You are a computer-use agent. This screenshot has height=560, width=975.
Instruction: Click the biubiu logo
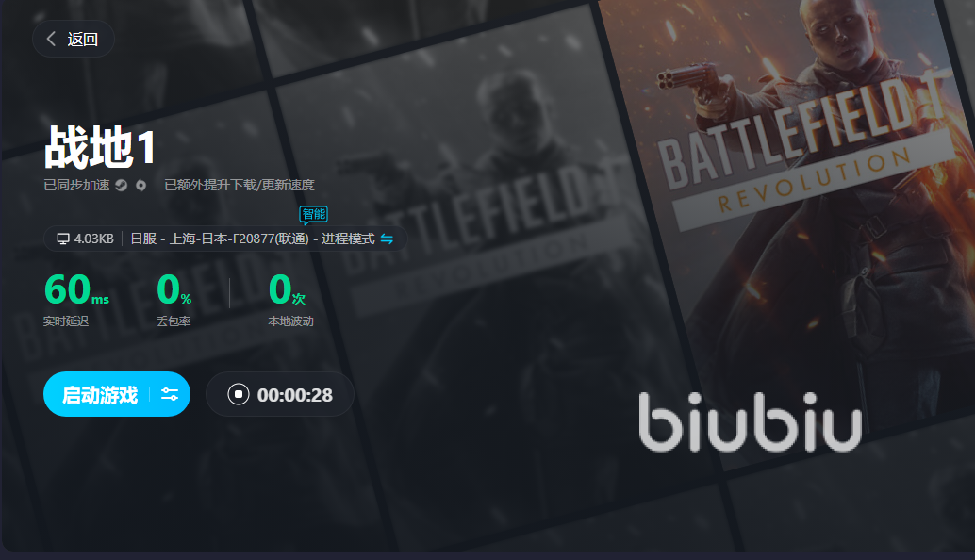pyautogui.click(x=750, y=421)
